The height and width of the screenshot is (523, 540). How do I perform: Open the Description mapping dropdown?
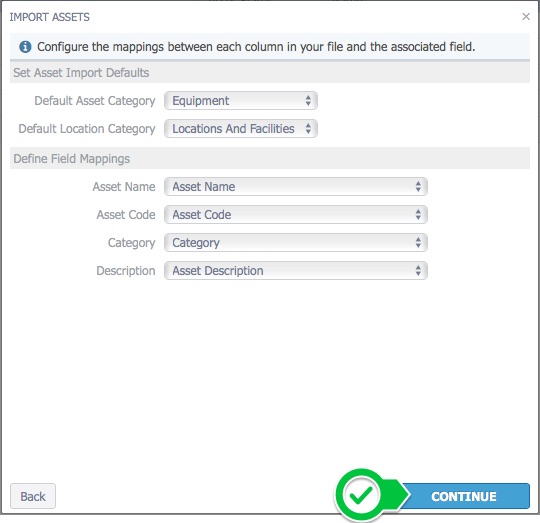tap(296, 270)
